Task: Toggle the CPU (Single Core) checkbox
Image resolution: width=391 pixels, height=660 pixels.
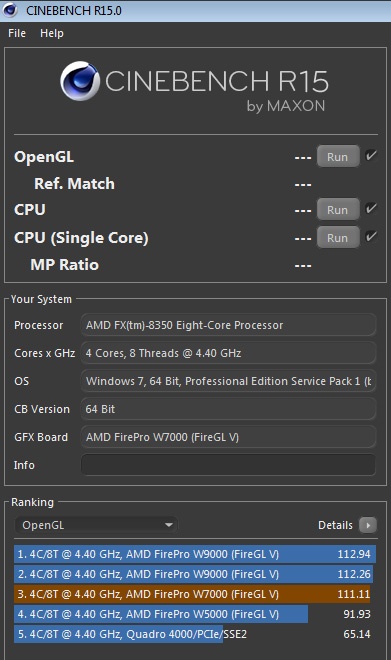Action: [371, 237]
